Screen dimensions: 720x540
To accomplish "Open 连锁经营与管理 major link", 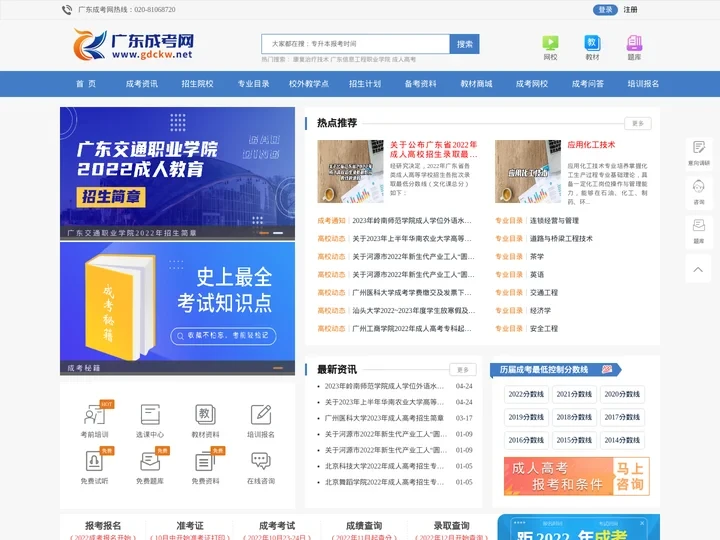I will pos(554,221).
